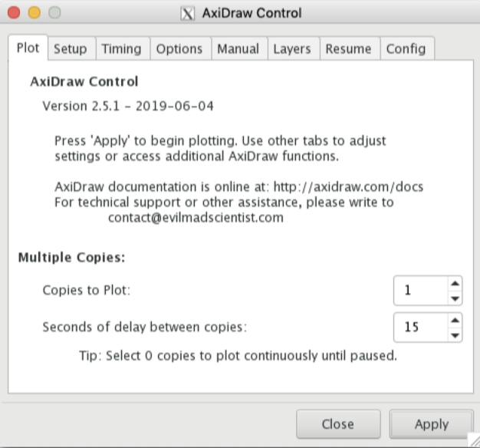Decrease seconds of delay using down arrow

[x=455, y=334]
